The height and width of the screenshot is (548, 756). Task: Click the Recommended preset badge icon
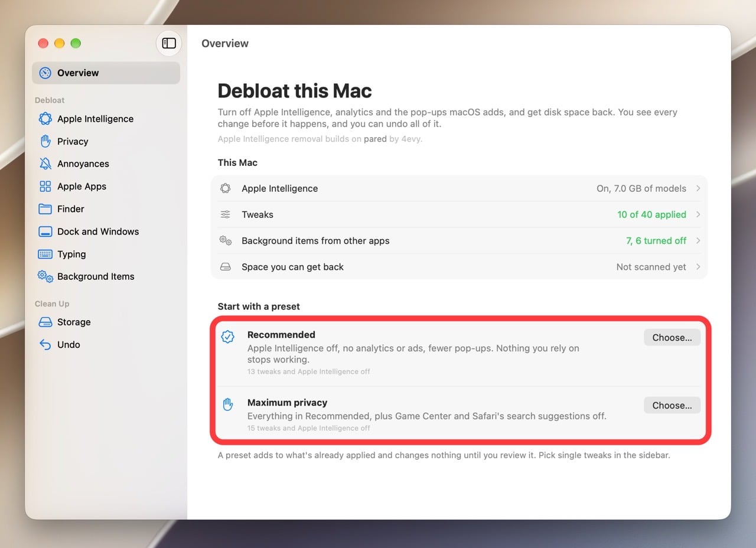[x=227, y=337]
